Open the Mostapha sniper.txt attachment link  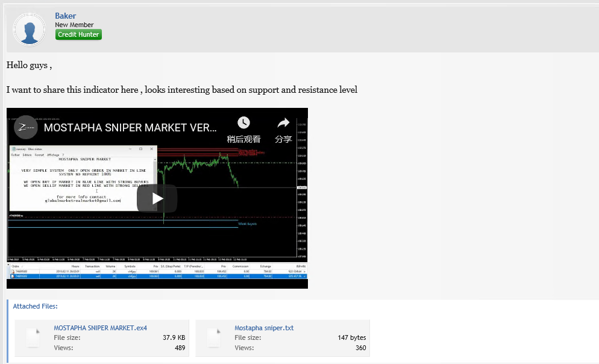264,328
